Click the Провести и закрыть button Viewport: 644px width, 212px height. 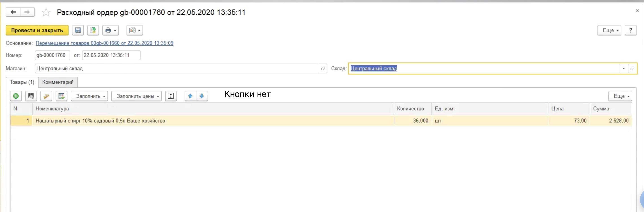(37, 30)
